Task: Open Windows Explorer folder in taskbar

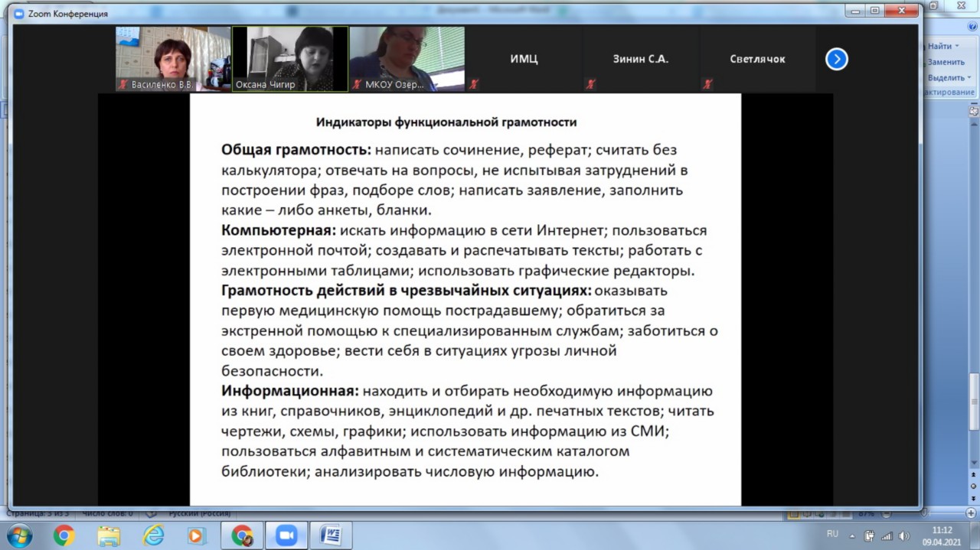Action: pyautogui.click(x=109, y=535)
